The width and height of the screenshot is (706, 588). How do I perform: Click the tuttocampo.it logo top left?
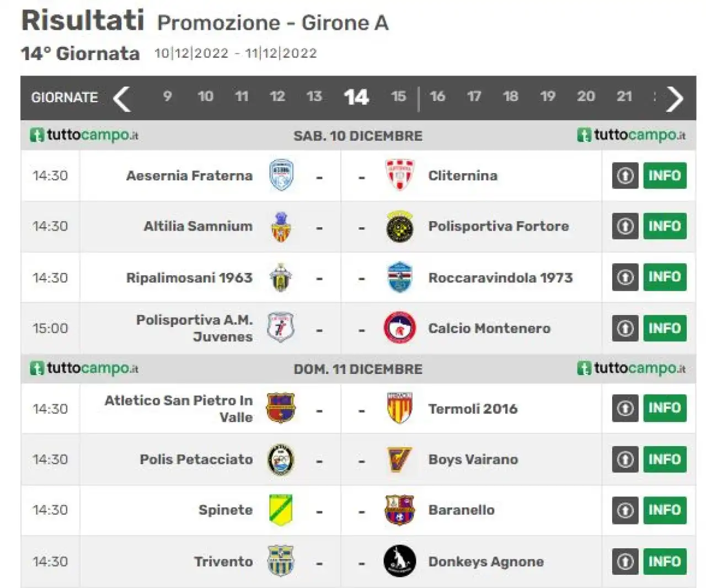click(x=84, y=135)
